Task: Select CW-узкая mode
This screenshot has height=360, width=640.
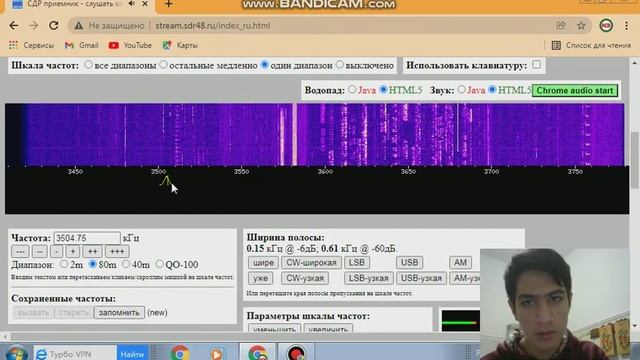Action: coord(305,278)
